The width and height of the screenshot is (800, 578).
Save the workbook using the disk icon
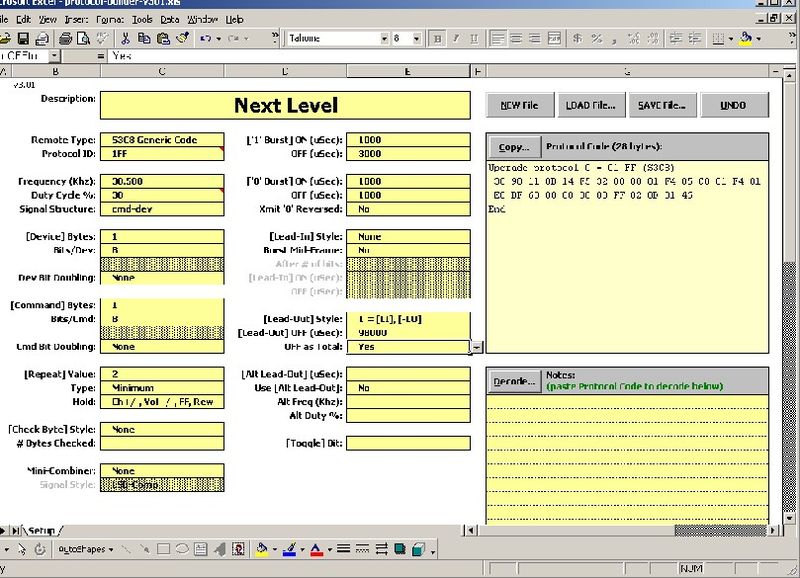point(22,38)
